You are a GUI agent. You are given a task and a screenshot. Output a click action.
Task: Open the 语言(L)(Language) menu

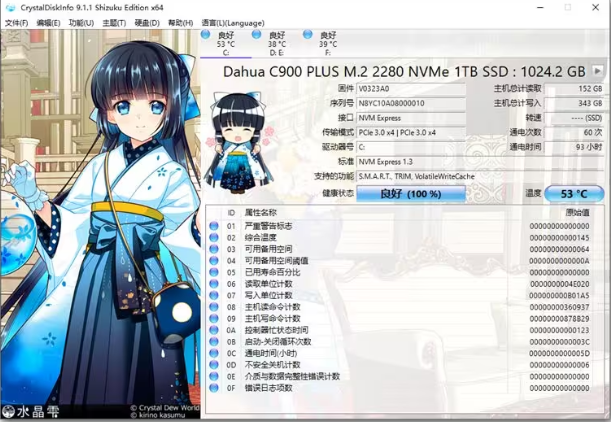(233, 23)
